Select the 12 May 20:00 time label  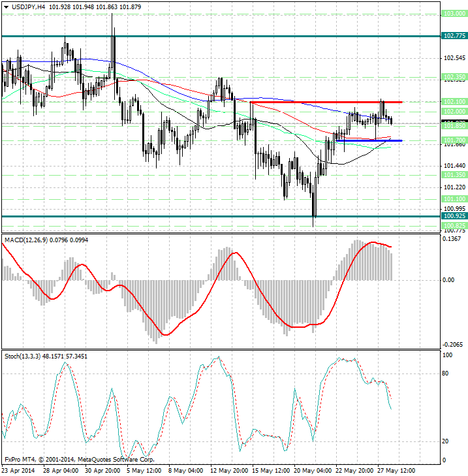click(229, 471)
